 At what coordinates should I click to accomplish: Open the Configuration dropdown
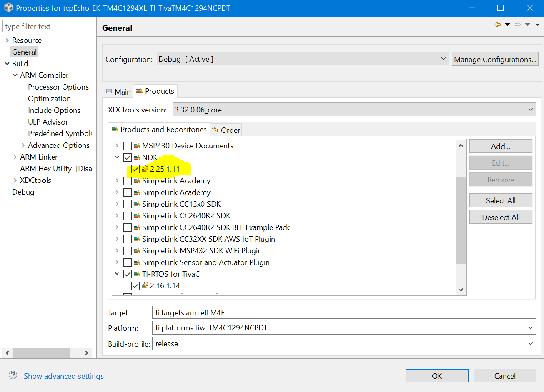pyautogui.click(x=303, y=59)
